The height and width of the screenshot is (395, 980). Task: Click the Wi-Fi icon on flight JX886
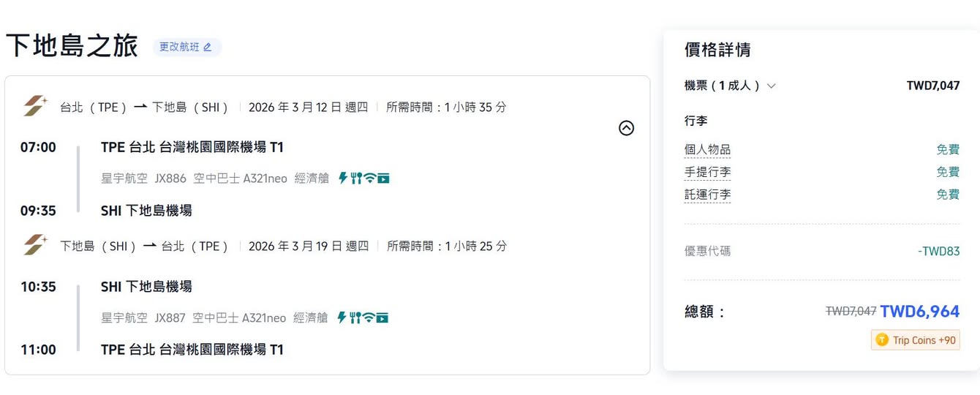(x=370, y=178)
